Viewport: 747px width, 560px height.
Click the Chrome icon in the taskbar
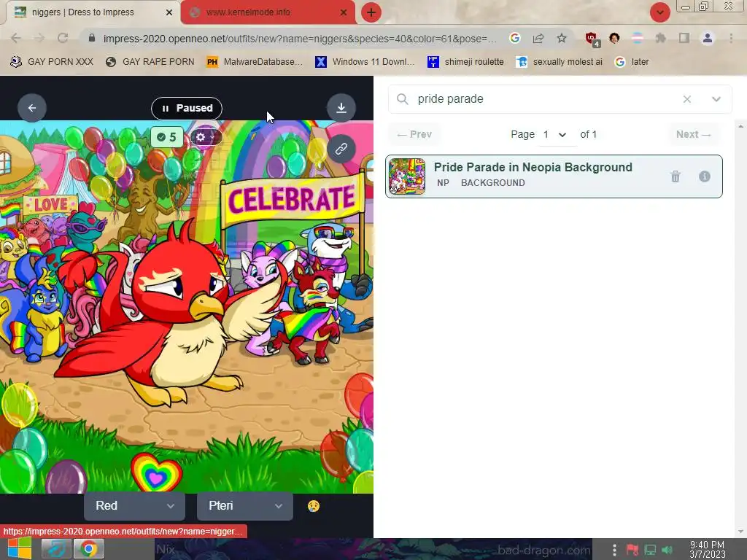point(88,549)
